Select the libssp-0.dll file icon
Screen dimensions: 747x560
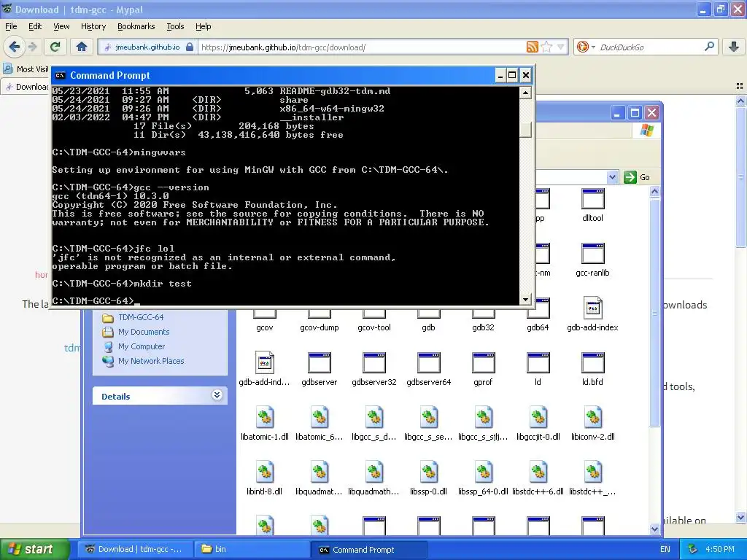[x=429, y=472]
